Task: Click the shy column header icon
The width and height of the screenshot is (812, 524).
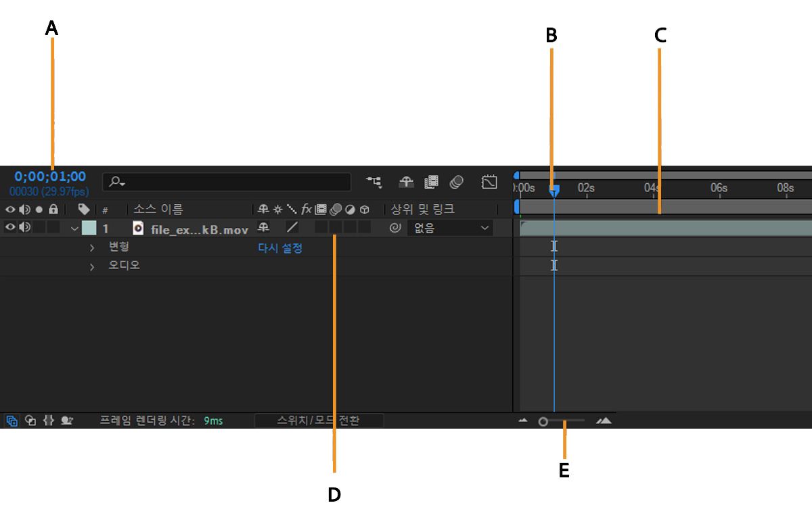Action: tap(263, 210)
